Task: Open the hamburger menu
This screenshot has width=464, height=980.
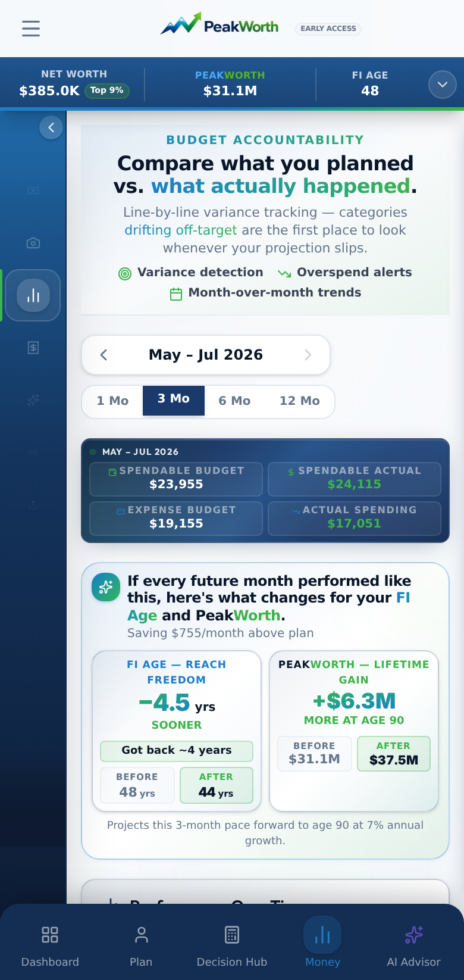Action: tap(31, 28)
